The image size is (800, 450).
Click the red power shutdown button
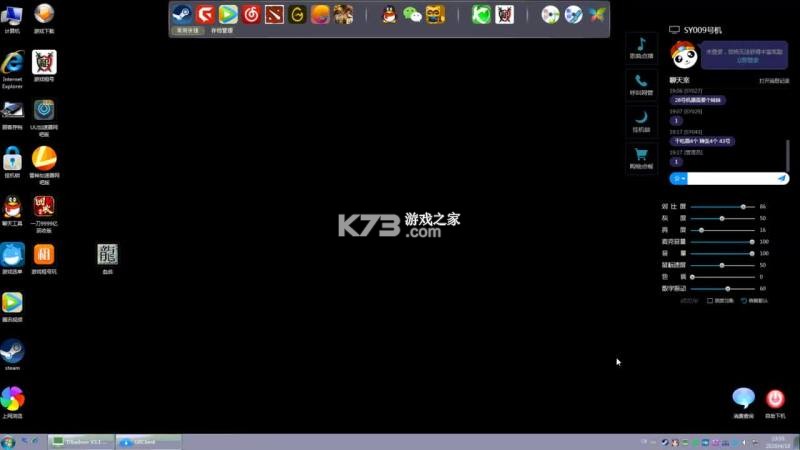[775, 399]
